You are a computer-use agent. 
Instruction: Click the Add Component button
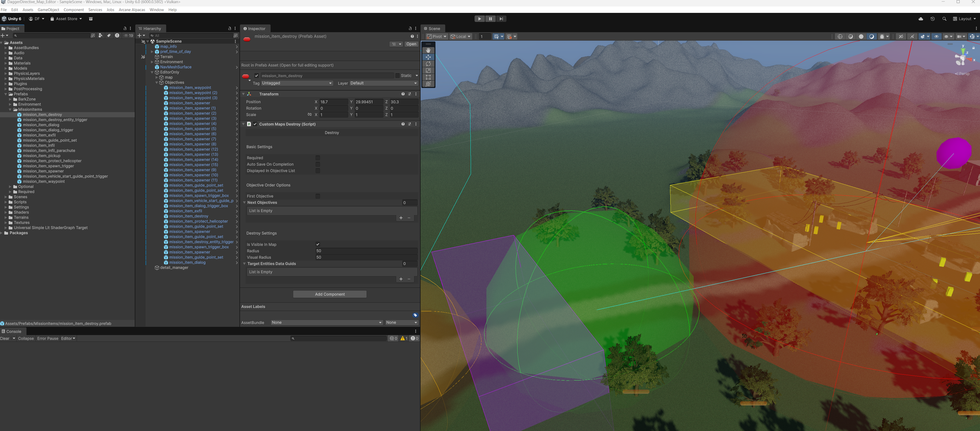[x=330, y=294]
